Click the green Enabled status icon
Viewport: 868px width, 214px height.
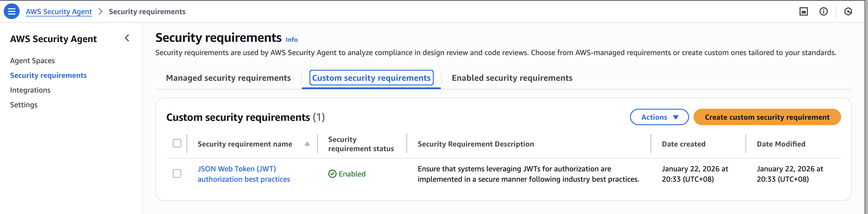pyautogui.click(x=332, y=174)
